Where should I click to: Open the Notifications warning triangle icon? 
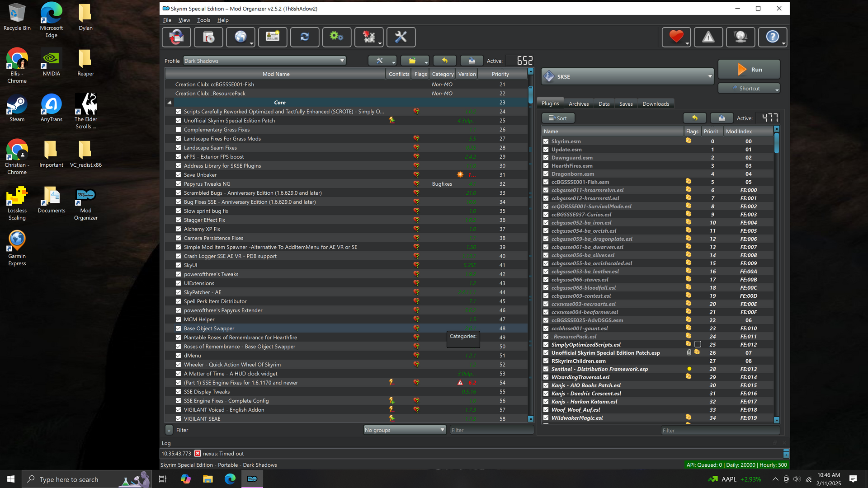coord(708,37)
